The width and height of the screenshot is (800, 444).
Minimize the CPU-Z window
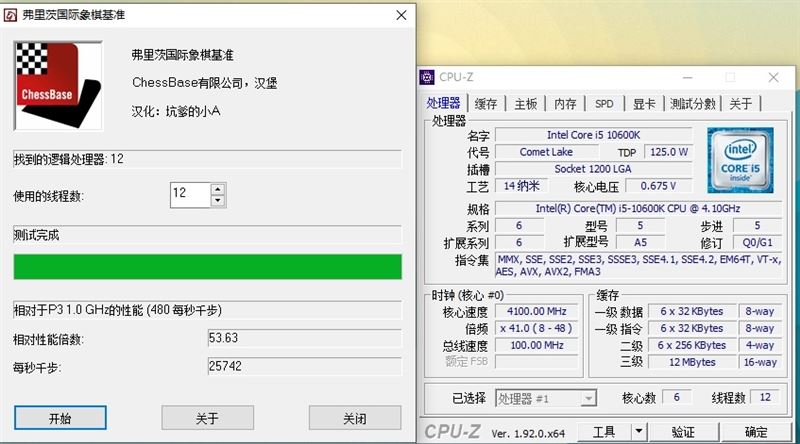pos(688,78)
